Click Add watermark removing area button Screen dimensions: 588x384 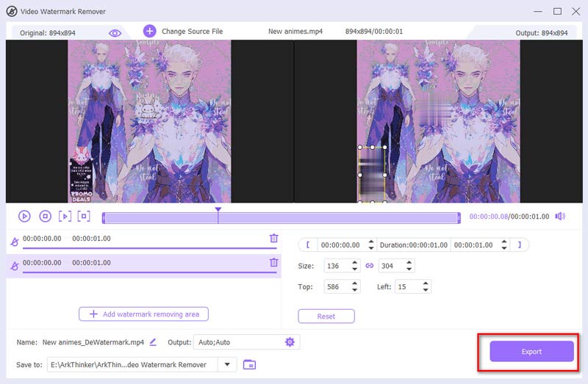[143, 314]
